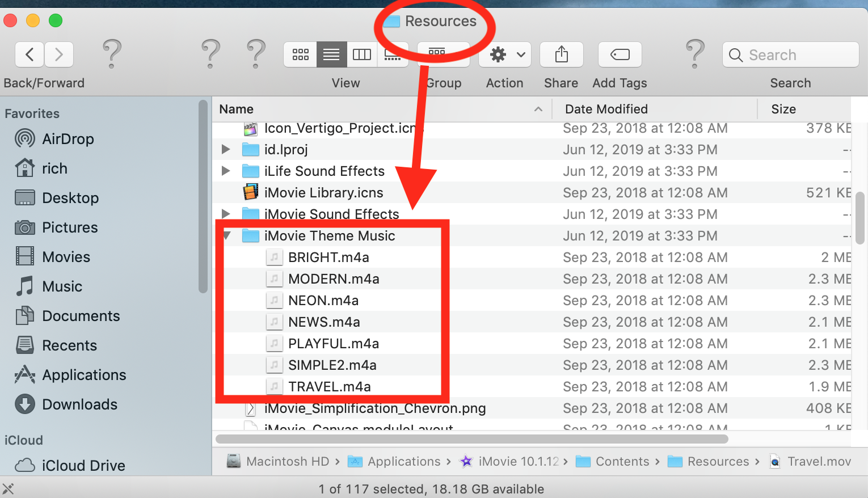The image size is (868, 498).
Task: Sort by the Date Modified column
Action: pos(655,109)
